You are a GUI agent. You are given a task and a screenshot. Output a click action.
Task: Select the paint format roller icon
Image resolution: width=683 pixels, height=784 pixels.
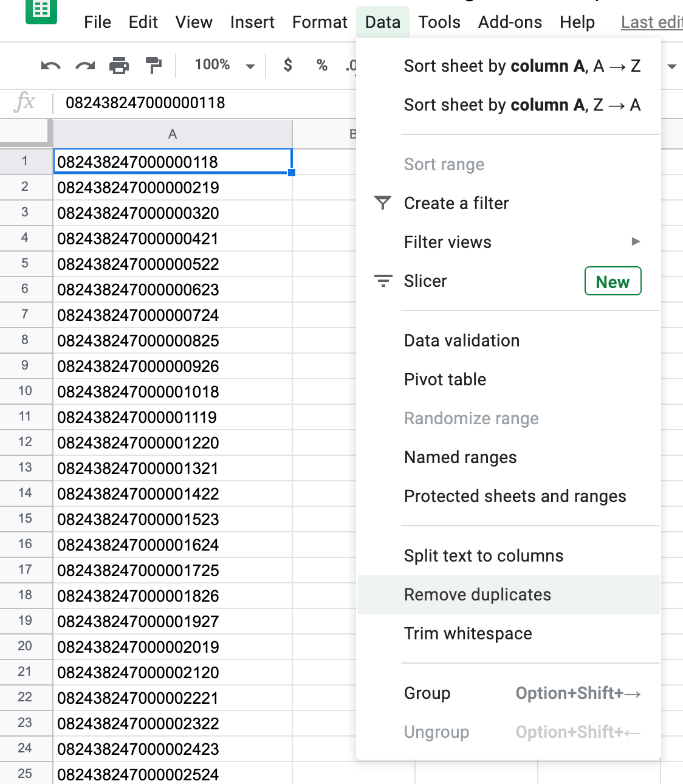pos(154,65)
